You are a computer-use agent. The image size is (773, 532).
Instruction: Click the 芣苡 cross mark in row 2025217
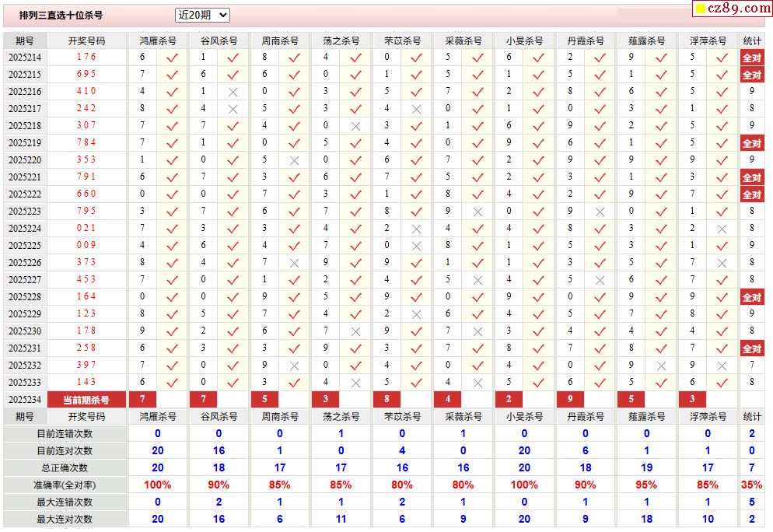tap(417, 110)
